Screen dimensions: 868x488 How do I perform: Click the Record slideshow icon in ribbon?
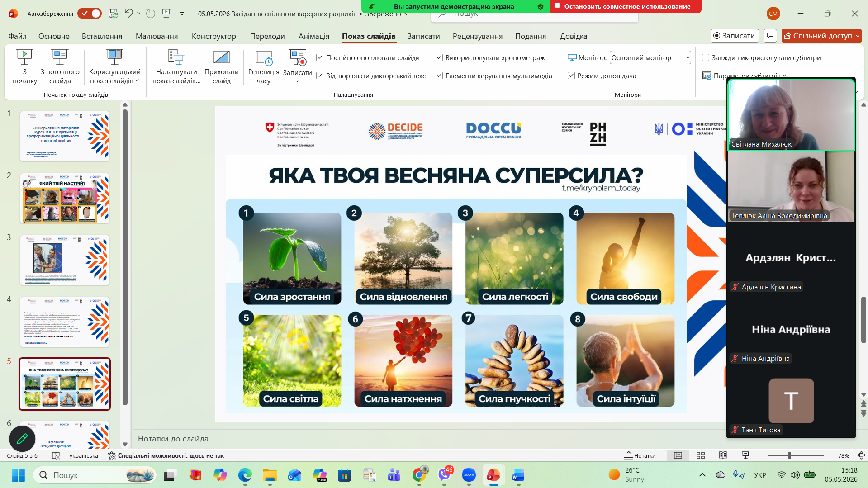297,57
